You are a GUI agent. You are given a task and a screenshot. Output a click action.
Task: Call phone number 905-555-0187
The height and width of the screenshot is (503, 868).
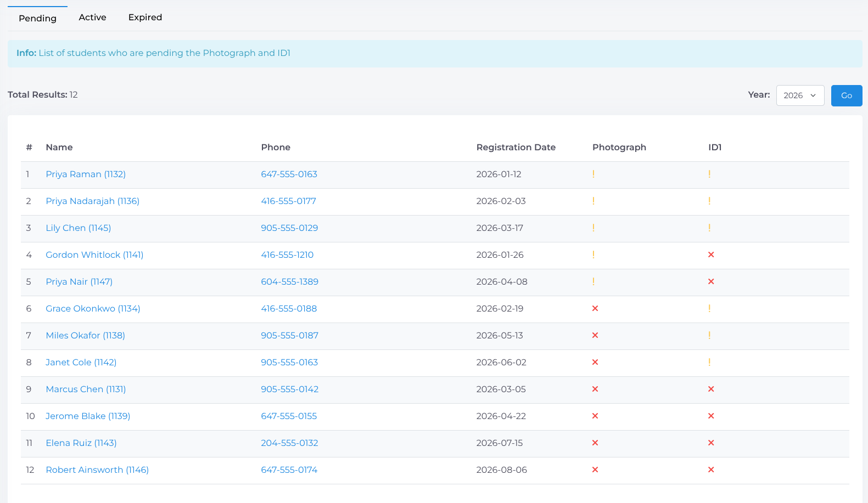point(290,335)
